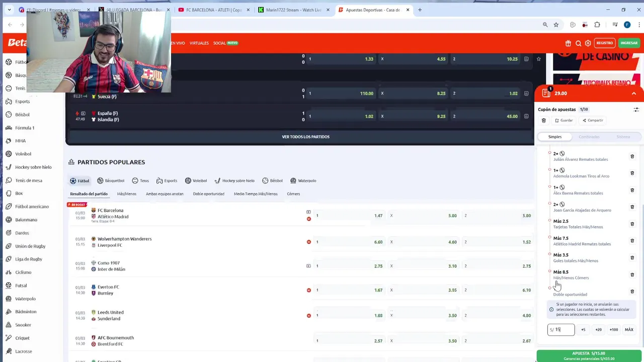Open FC Barcelona vs Atlético Madrid match
The image size is (644, 362).
[113, 214]
